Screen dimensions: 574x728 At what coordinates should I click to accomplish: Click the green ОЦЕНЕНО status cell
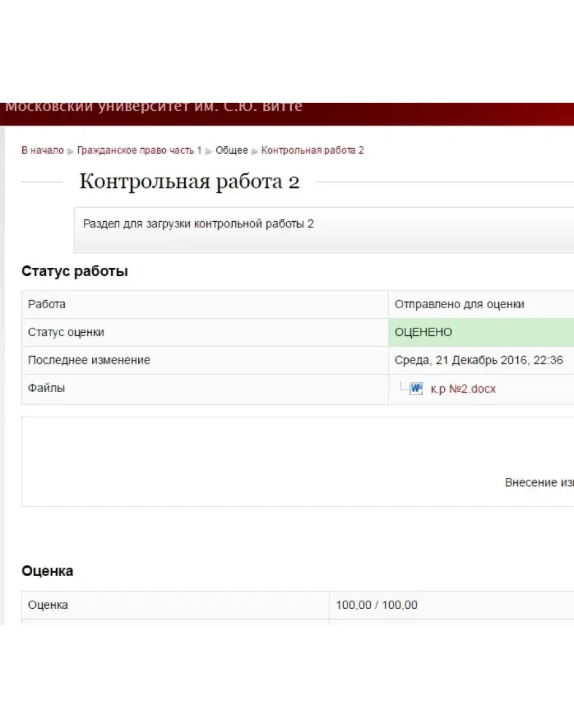pyautogui.click(x=481, y=332)
